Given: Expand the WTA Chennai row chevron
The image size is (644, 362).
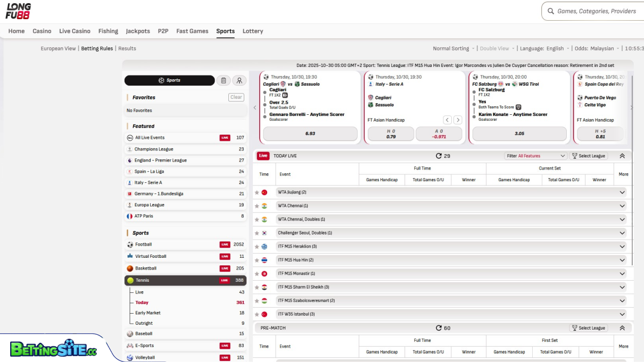Looking at the screenshot, I should pos(622,206).
